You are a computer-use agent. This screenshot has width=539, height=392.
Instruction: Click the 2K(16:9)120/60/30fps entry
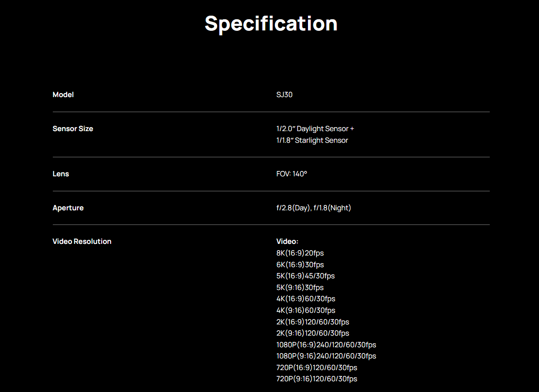point(312,322)
